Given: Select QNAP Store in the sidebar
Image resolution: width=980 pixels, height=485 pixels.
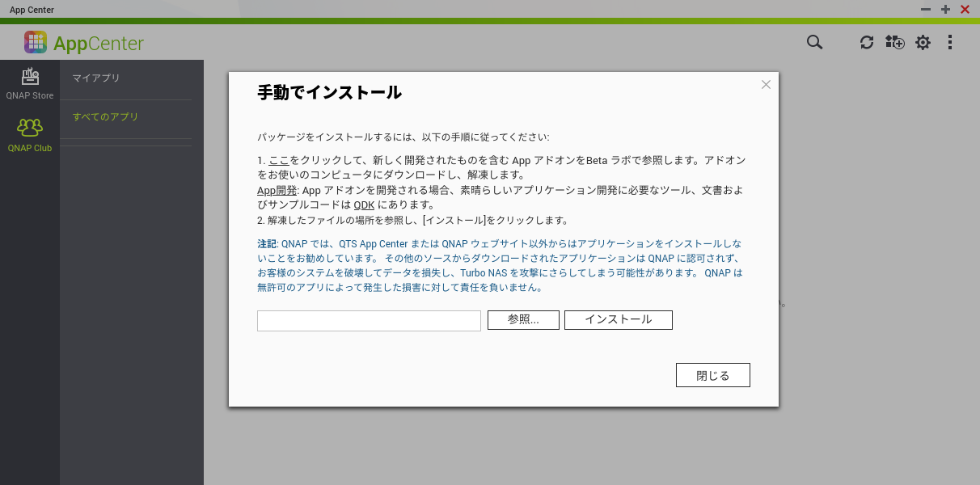Looking at the screenshot, I should click(30, 83).
